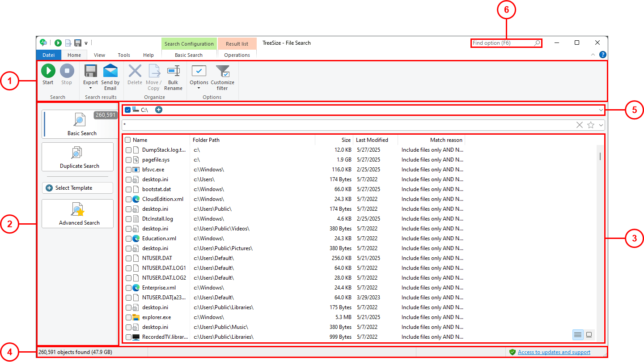
Task: Click Select Template button
Action: point(78,188)
